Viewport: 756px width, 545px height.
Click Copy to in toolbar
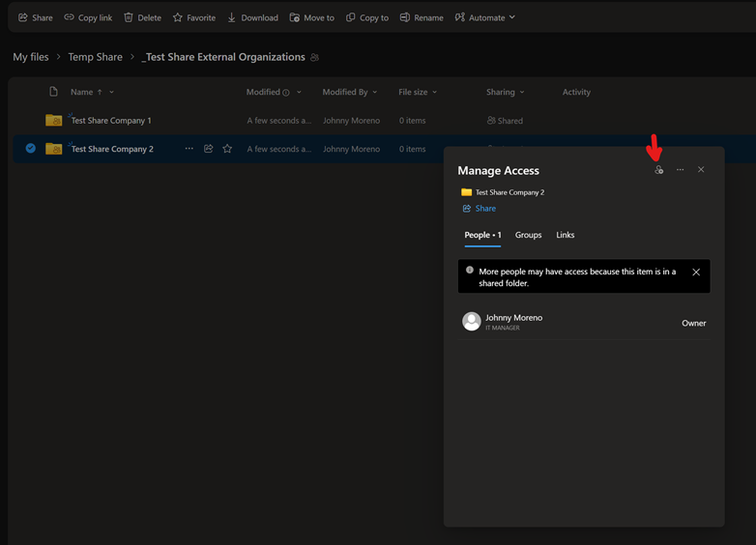[367, 17]
